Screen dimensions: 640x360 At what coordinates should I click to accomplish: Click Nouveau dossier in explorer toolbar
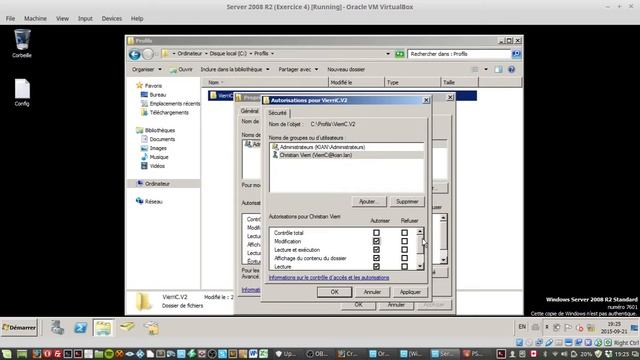coord(346,69)
